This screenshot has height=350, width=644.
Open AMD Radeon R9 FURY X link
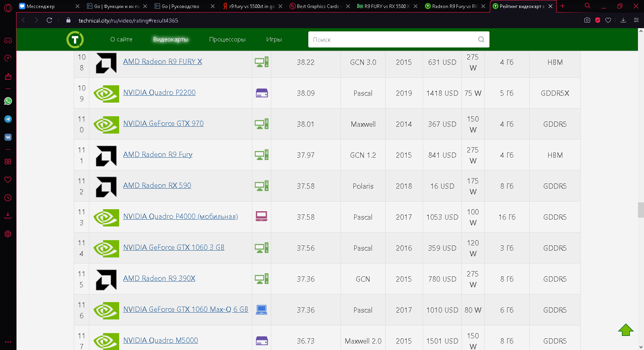coord(163,62)
